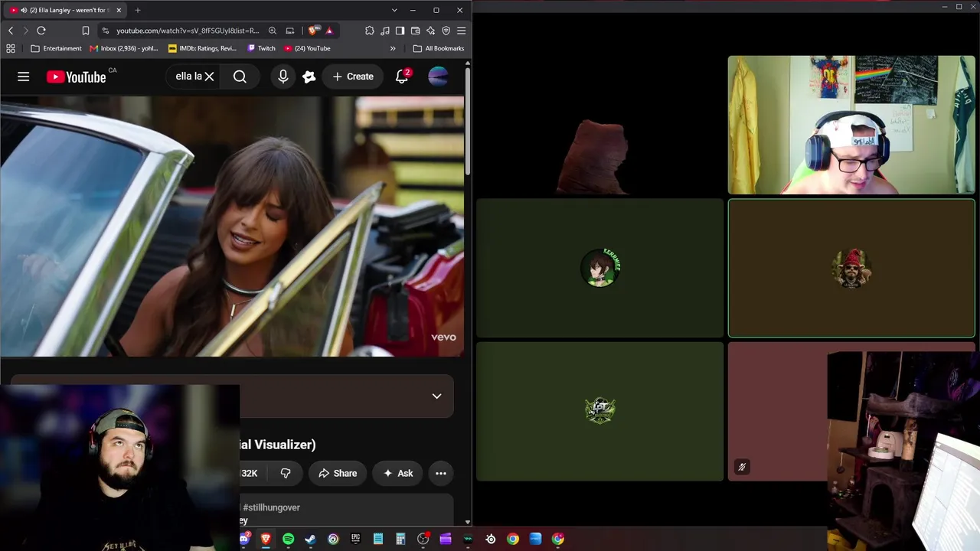The image size is (980, 551).
Task: Open the Brave VPN shield icon
Action: (x=446, y=31)
